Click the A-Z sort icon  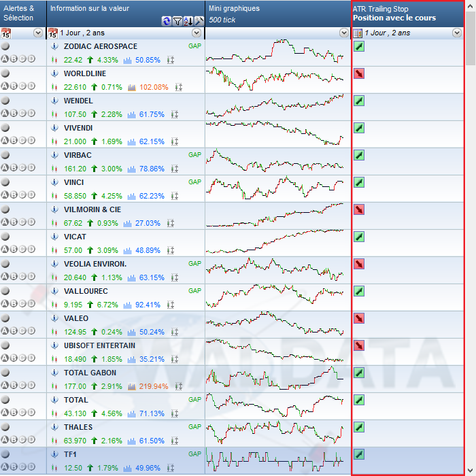pos(188,21)
